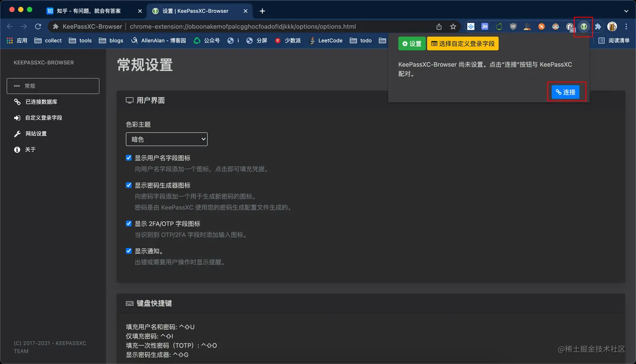
Task: Open the Chrome profile avatar
Action: tap(612, 26)
